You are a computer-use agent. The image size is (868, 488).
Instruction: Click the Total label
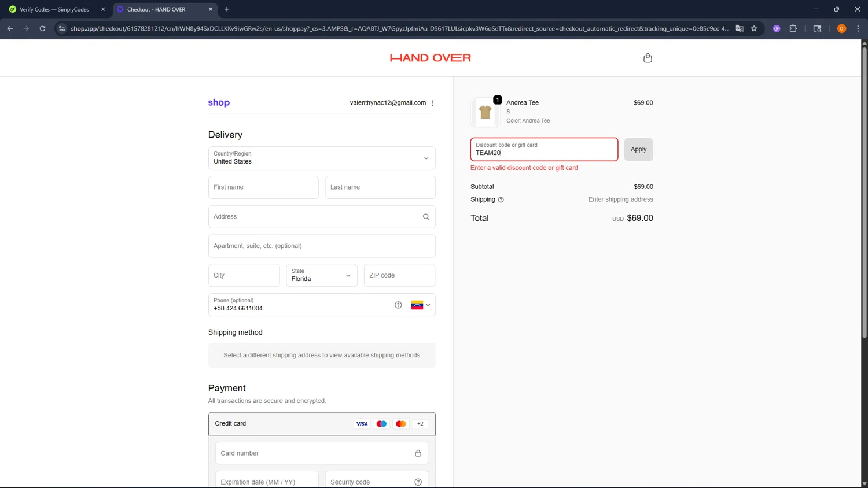pos(480,218)
